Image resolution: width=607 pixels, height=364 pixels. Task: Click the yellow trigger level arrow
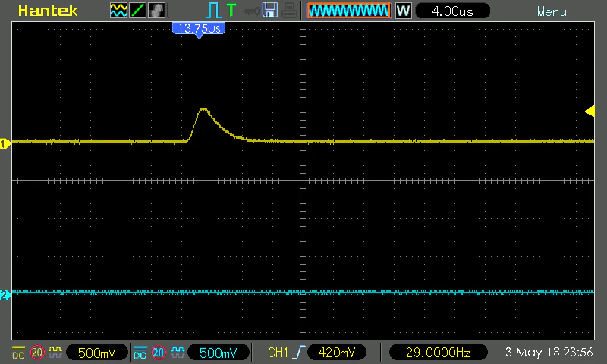tap(590, 111)
